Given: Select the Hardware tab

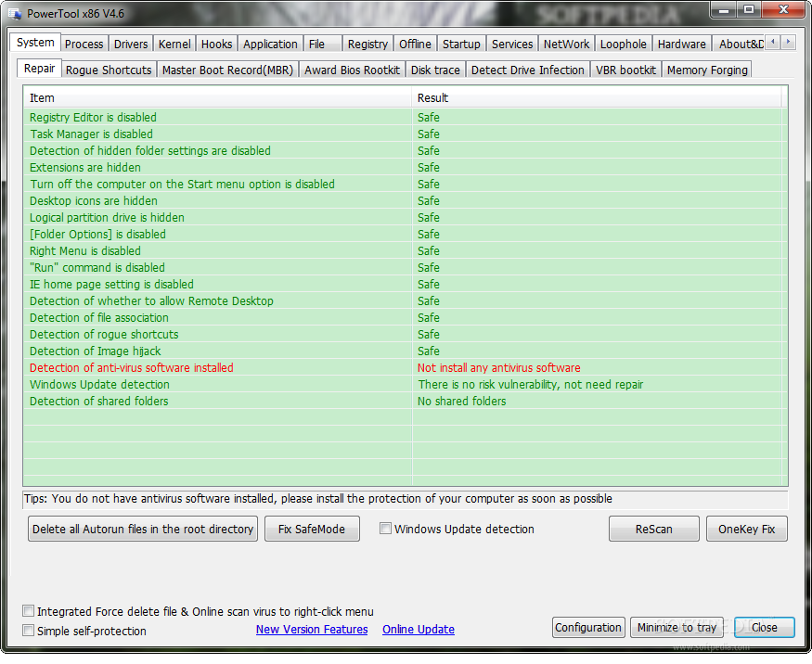Looking at the screenshot, I should point(681,44).
